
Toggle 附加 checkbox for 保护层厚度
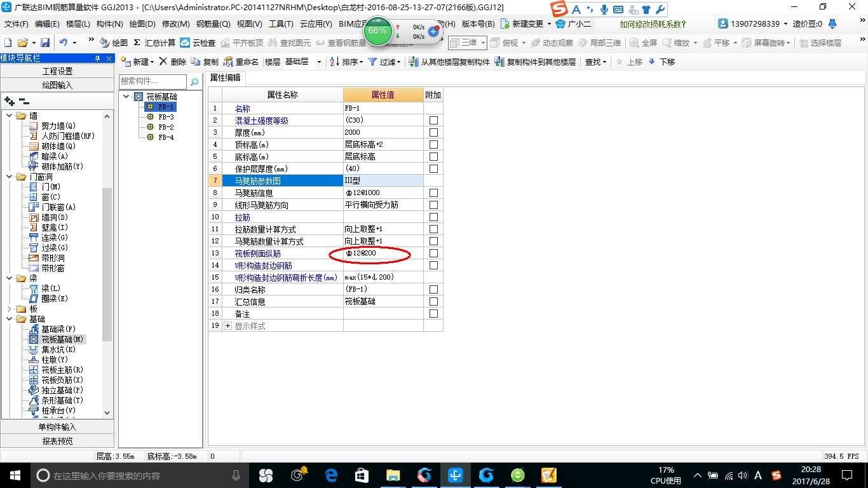tap(433, 168)
